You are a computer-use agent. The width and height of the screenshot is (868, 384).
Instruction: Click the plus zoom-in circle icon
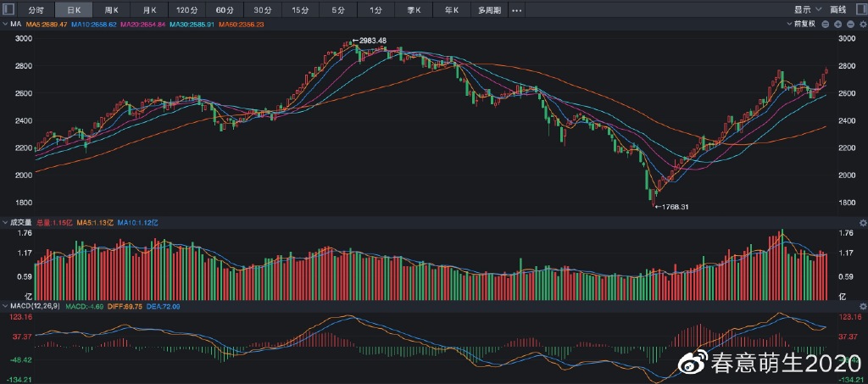coord(837,24)
